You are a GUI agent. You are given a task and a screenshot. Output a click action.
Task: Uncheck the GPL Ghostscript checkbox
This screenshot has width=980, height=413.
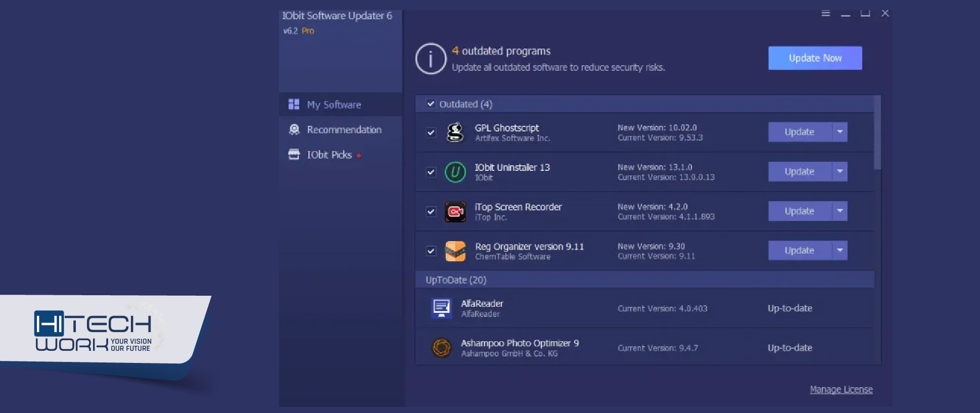[x=431, y=132]
